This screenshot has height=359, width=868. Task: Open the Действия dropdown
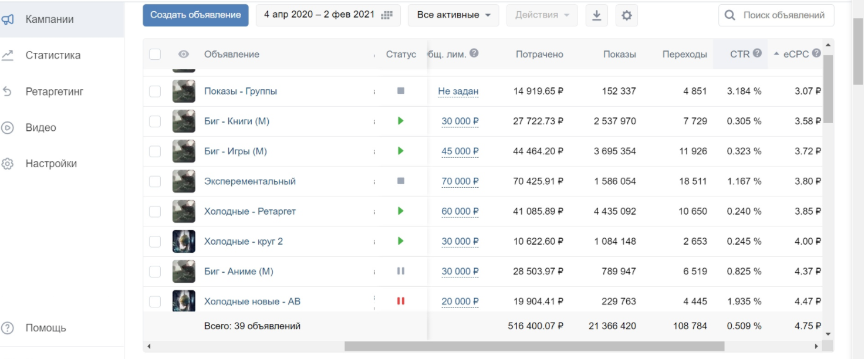[x=542, y=15]
